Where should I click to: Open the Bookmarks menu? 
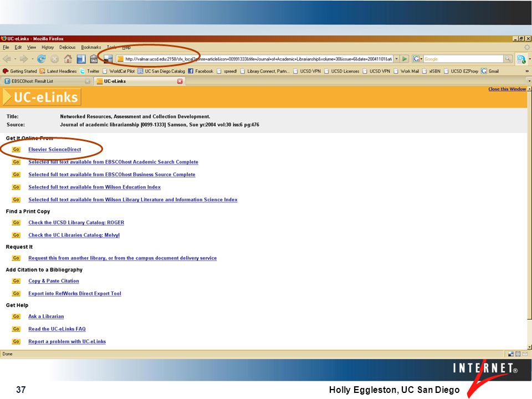[91, 48]
